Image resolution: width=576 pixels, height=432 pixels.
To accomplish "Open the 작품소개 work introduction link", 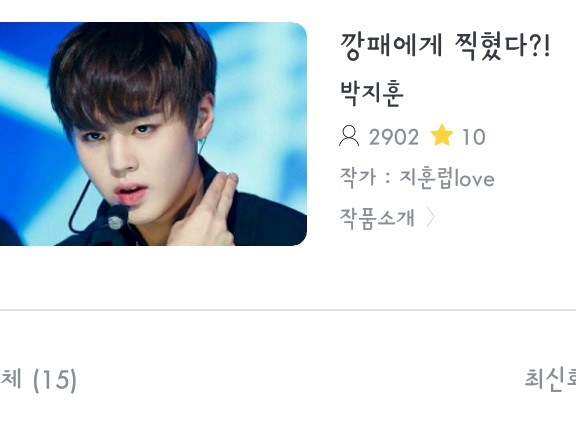I will click(377, 217).
